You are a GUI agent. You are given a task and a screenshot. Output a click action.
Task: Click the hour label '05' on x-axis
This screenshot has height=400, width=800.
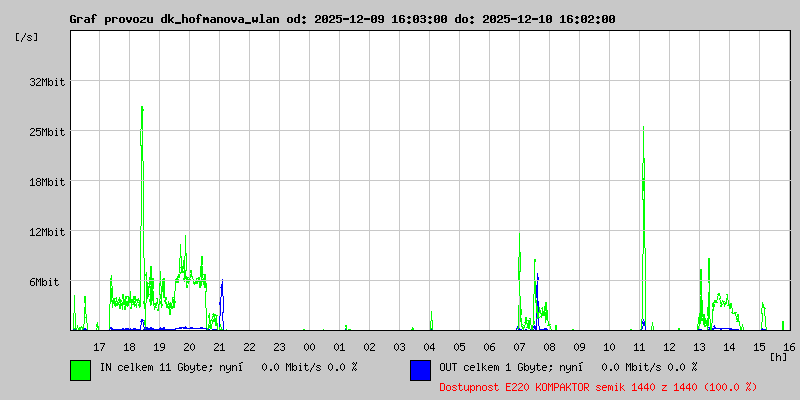(460, 347)
